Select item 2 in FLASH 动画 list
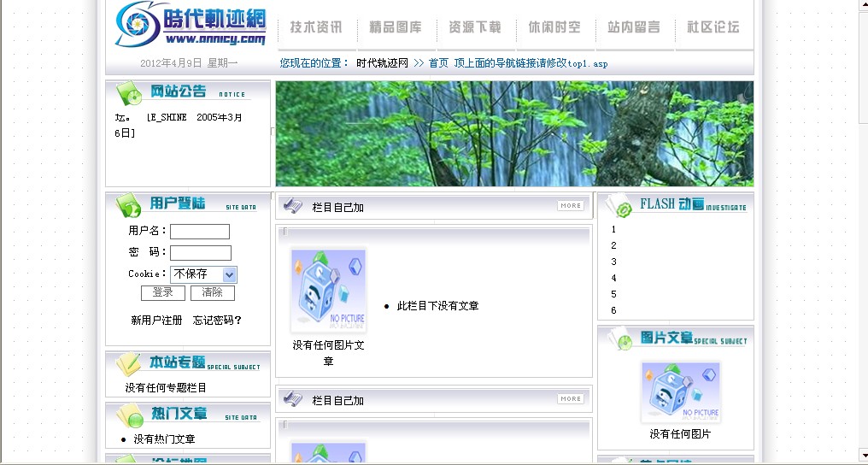The width and height of the screenshot is (868, 465). (x=613, y=245)
